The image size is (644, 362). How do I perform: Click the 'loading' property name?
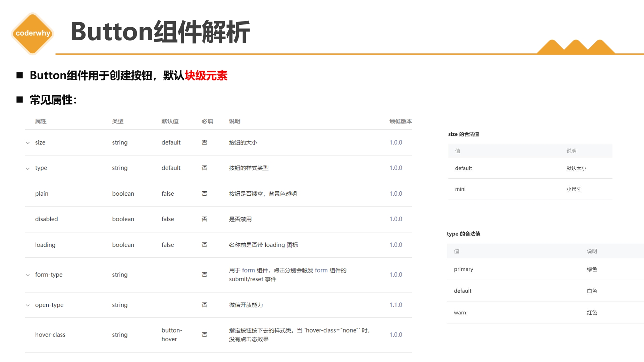pyautogui.click(x=45, y=245)
